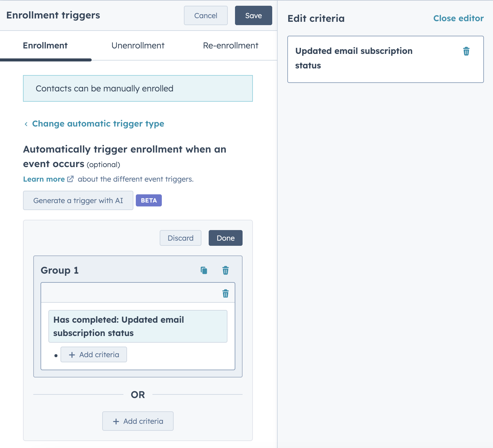The width and height of the screenshot is (493, 448).
Task: Go back via Change automatic trigger type chevron
Action: point(26,124)
